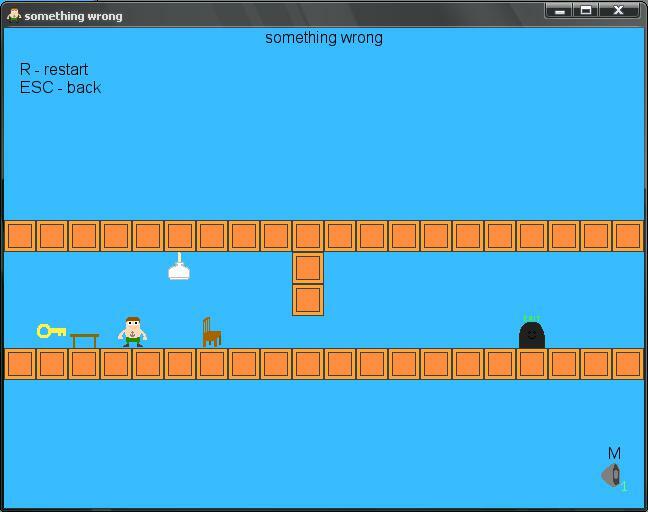The image size is (648, 512).
Task: Click the black exit door
Action: coord(531,335)
